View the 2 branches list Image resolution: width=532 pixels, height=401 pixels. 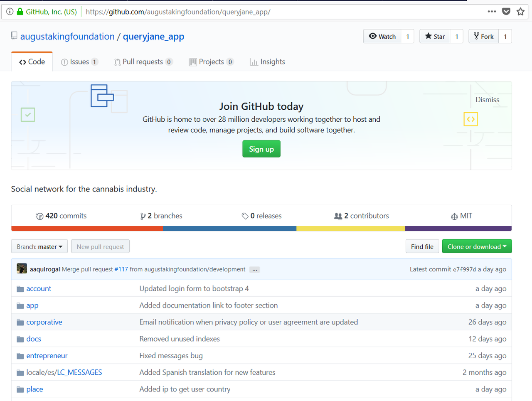click(161, 216)
